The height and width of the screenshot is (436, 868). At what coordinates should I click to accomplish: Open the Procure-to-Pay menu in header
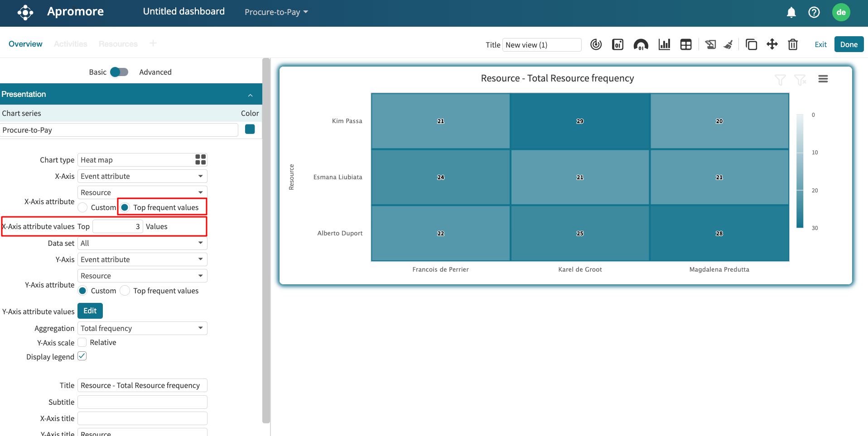(276, 12)
